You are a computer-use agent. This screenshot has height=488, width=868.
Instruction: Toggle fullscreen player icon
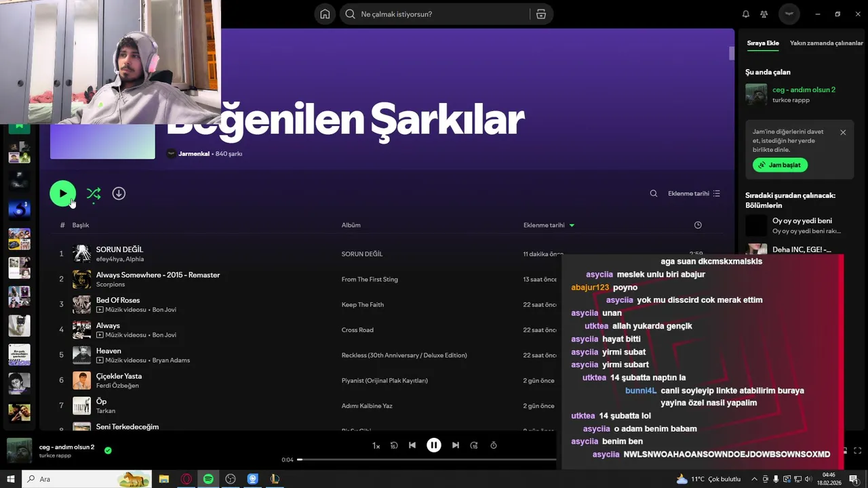(x=857, y=451)
